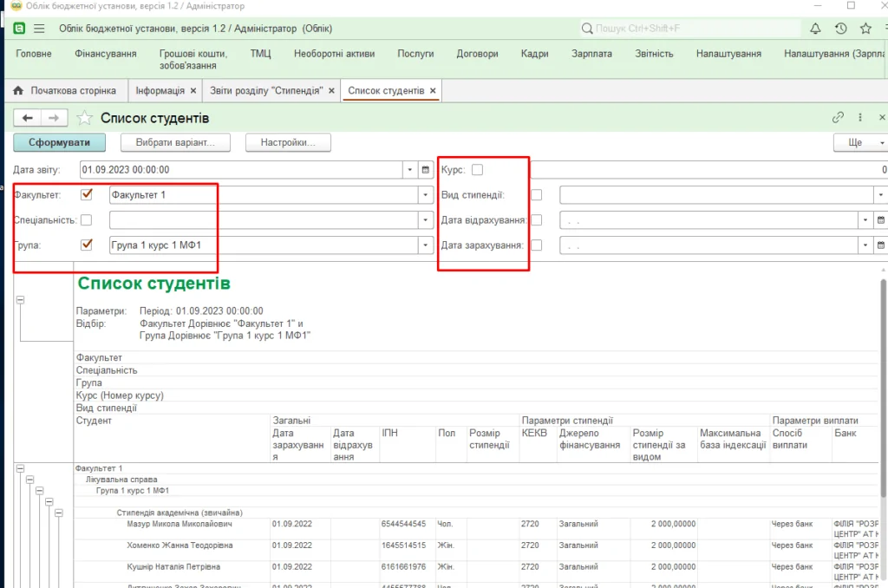Copy link to report via chain icon
The height and width of the screenshot is (588, 888).
tap(839, 117)
